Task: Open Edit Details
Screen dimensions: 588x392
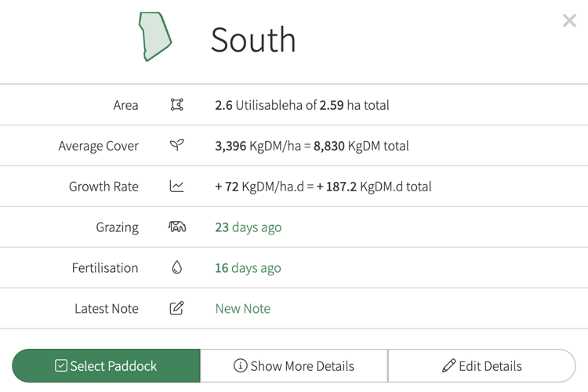Action: pos(482,366)
